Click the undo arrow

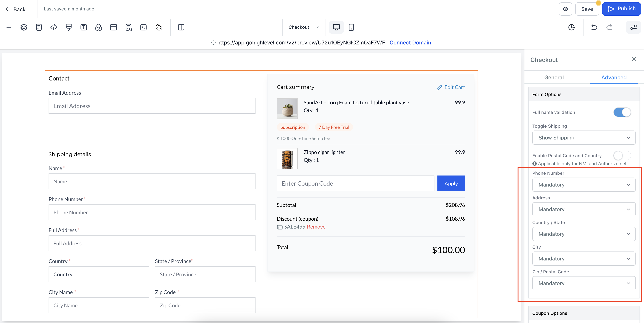click(x=594, y=27)
